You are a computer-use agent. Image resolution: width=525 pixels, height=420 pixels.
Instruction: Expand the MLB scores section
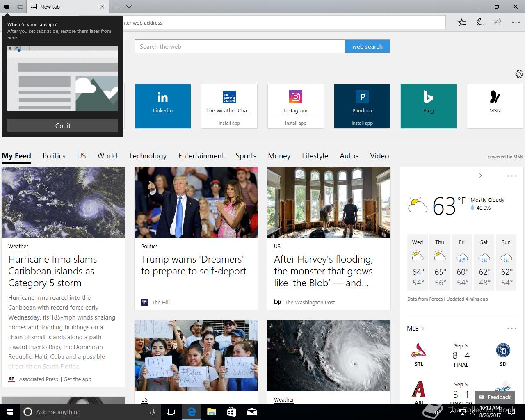[x=415, y=329]
